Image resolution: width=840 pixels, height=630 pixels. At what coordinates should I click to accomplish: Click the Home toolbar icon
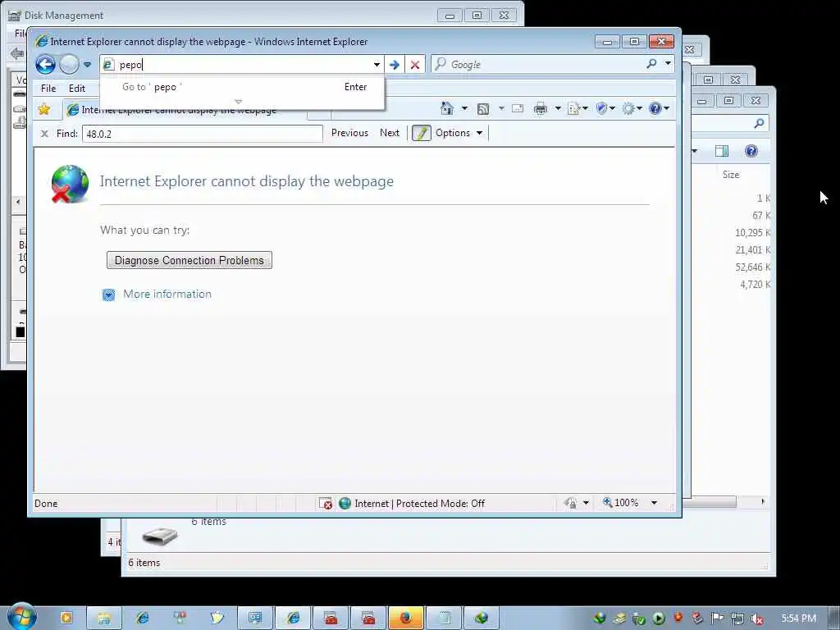447,109
